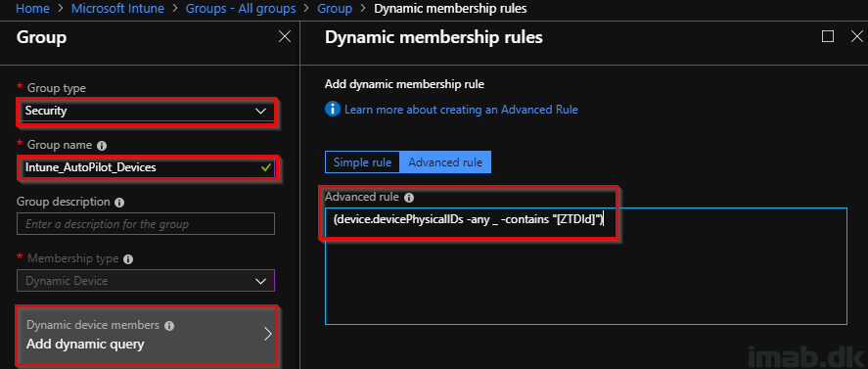Select the Advanced rule option
This screenshot has width=868, height=369.
tap(445, 162)
